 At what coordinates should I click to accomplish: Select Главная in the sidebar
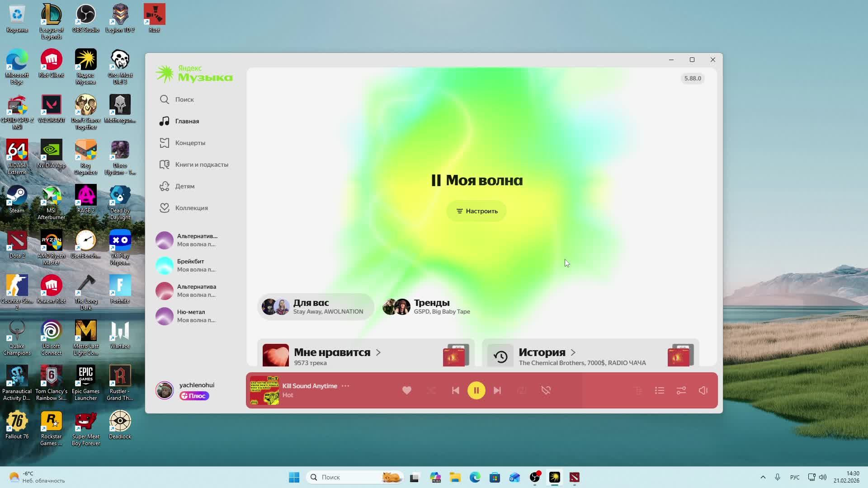pos(186,121)
